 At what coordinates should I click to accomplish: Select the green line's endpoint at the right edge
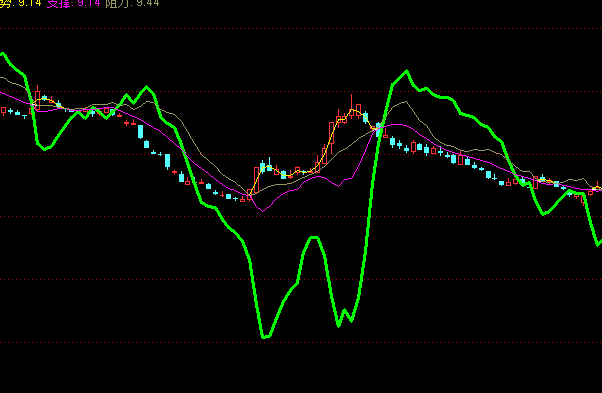[599, 243]
